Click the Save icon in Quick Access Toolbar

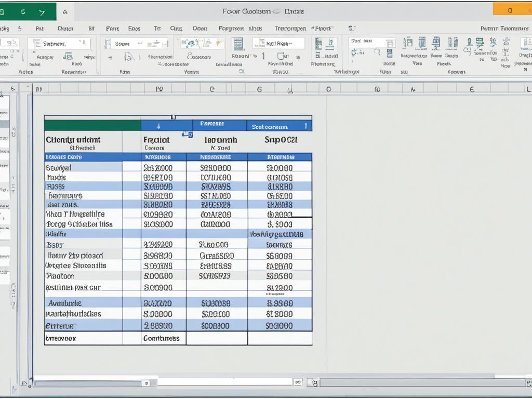[5, 10]
